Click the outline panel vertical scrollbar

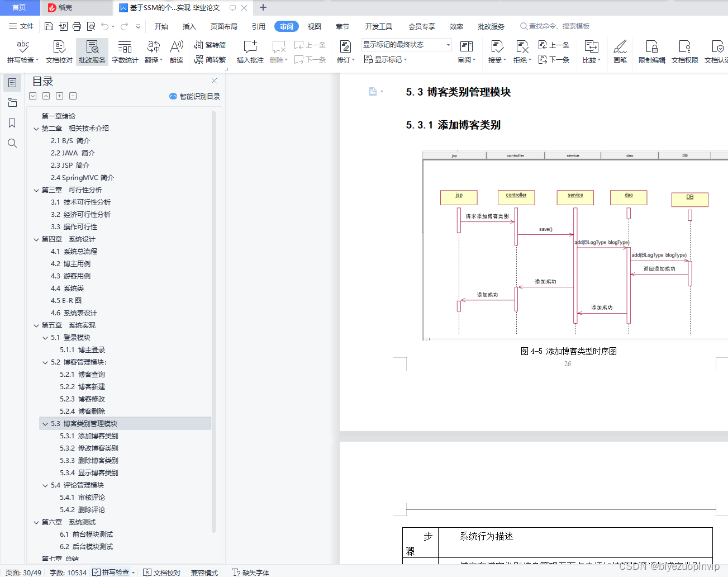213,321
